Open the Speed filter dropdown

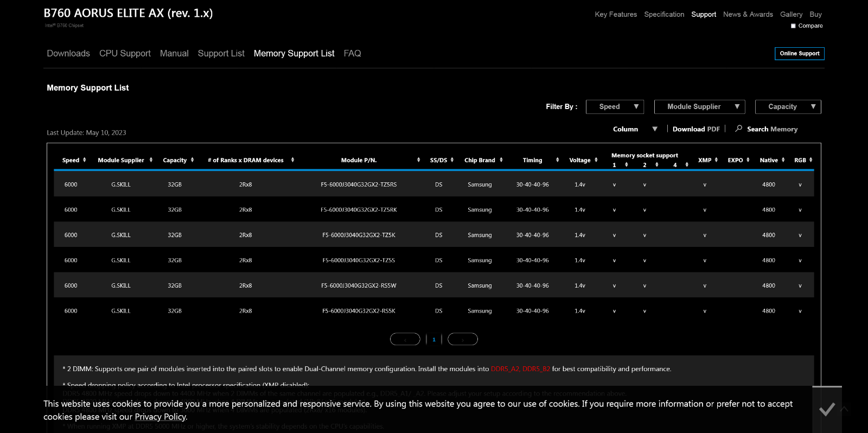tap(615, 107)
